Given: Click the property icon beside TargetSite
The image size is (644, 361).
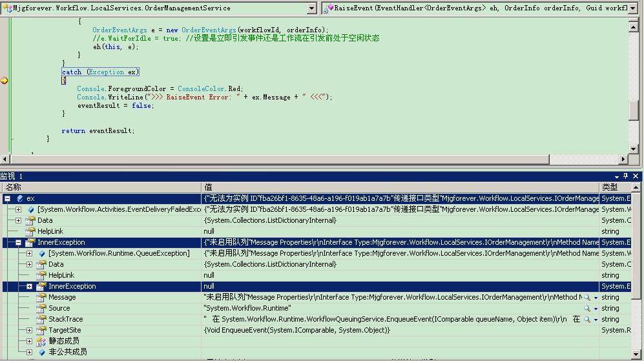Looking at the screenshot, I should click(x=42, y=330).
